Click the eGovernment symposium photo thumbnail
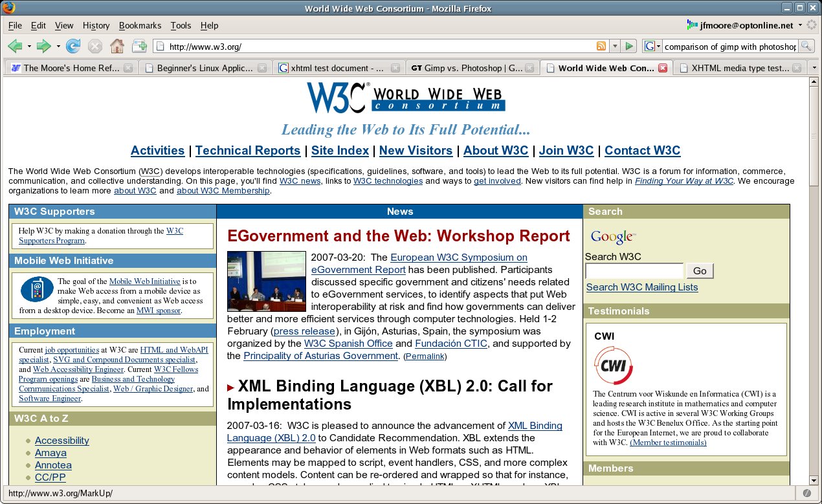The height and width of the screenshot is (504, 822). 266,281
